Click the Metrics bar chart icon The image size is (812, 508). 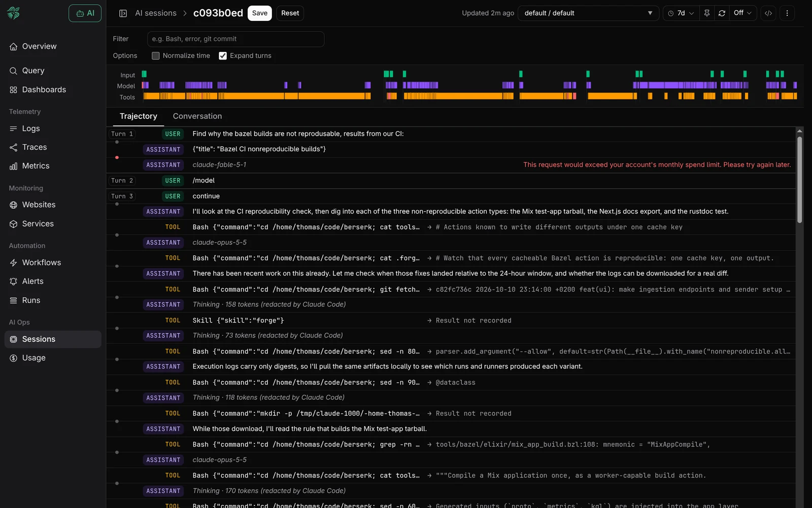tap(14, 166)
